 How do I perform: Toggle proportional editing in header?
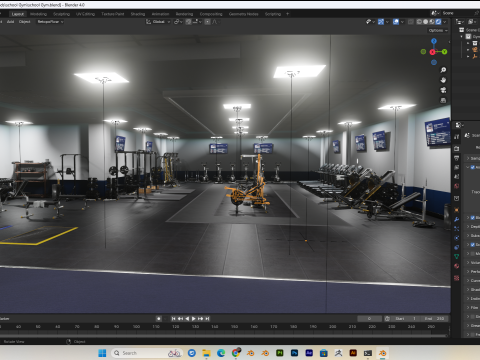click(x=207, y=22)
